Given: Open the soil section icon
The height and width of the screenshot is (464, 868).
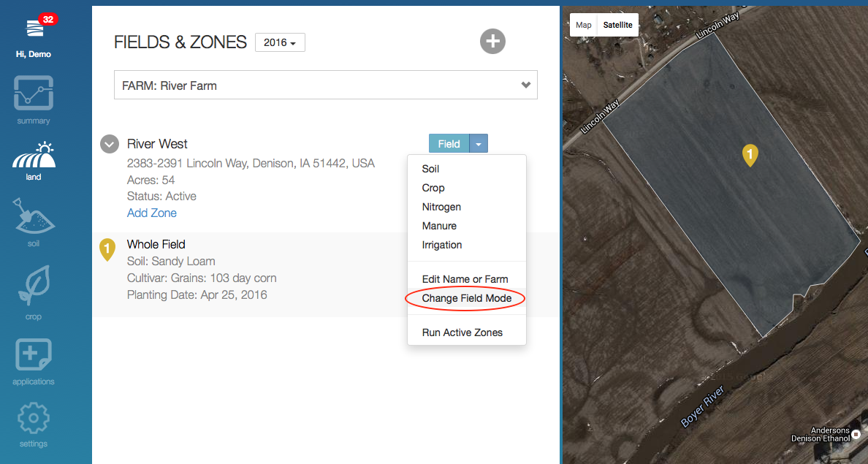Looking at the screenshot, I should (x=34, y=218).
